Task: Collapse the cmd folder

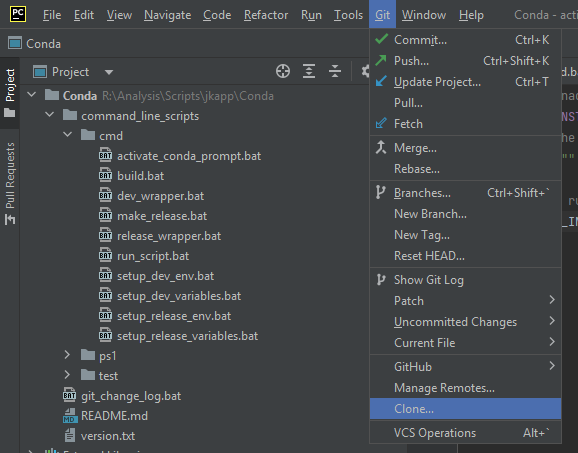Action: click(x=67, y=135)
